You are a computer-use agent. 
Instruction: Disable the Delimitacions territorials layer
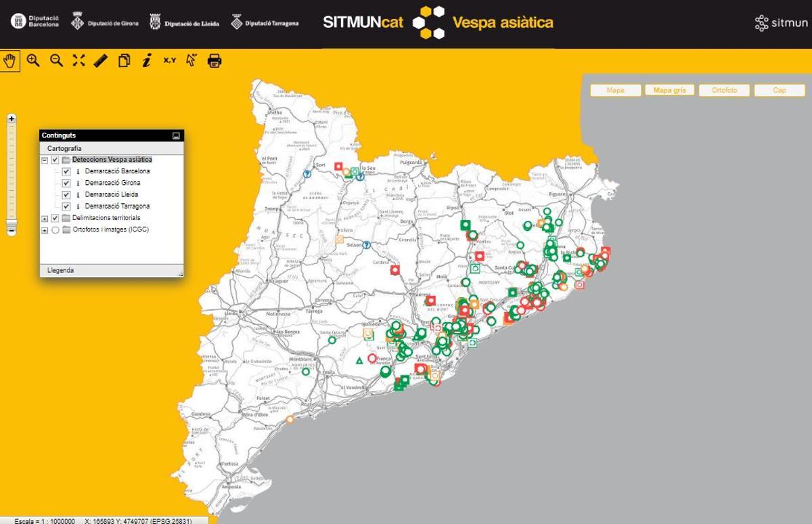pyautogui.click(x=54, y=217)
